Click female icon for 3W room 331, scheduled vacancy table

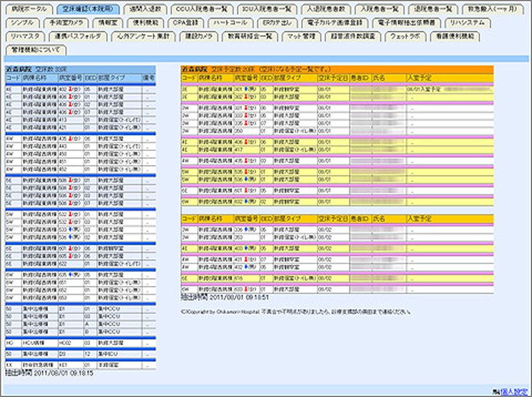click(246, 108)
